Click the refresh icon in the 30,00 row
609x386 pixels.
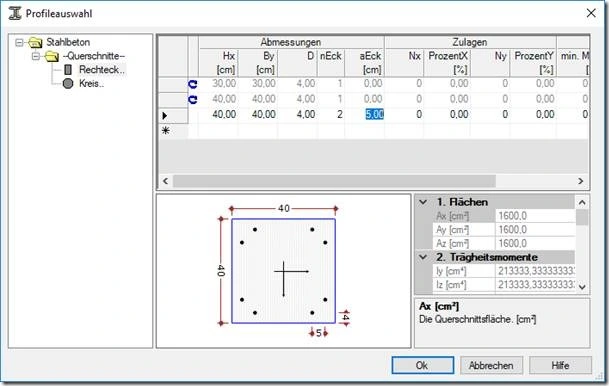pyautogui.click(x=192, y=84)
